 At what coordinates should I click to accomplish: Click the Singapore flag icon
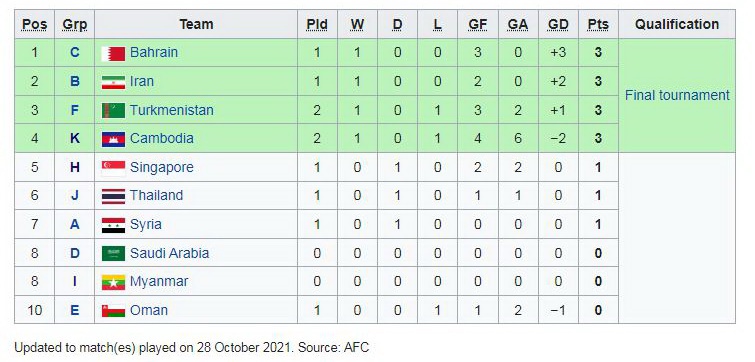point(113,168)
